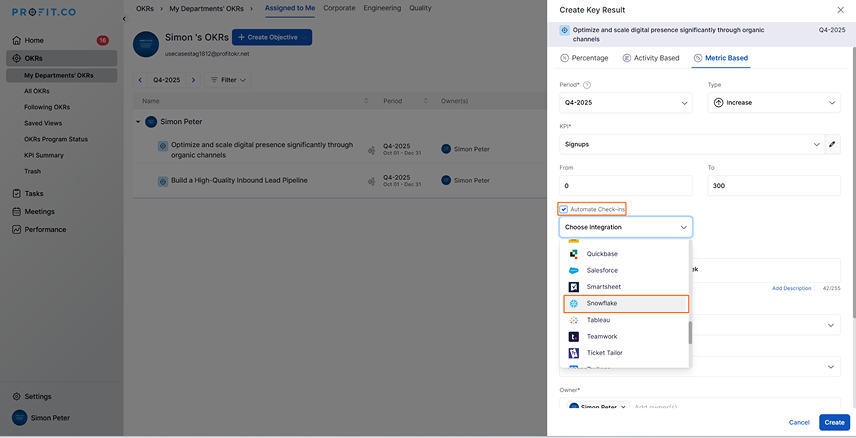
Task: Select Snowflake from integration list
Action: 626,304
